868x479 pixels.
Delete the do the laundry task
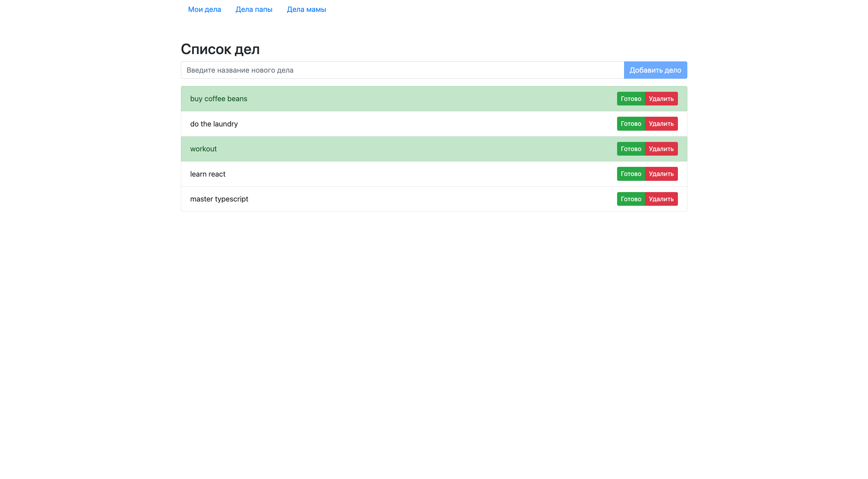(661, 124)
